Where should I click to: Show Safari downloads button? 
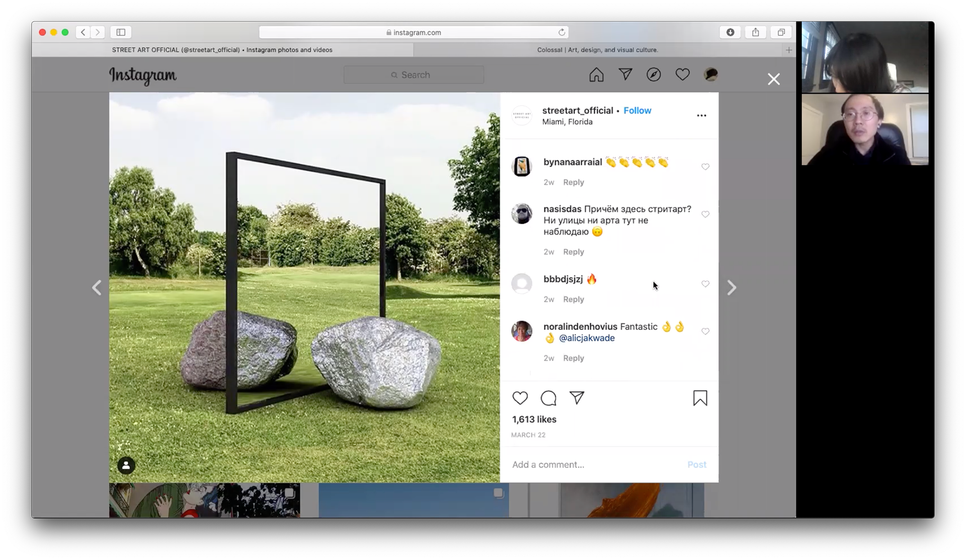730,32
